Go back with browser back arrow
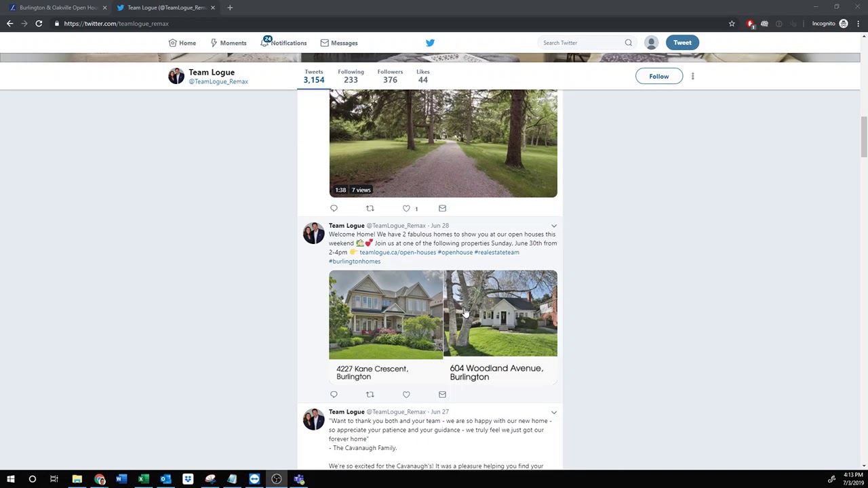Image resolution: width=868 pixels, height=488 pixels. click(x=9, y=24)
